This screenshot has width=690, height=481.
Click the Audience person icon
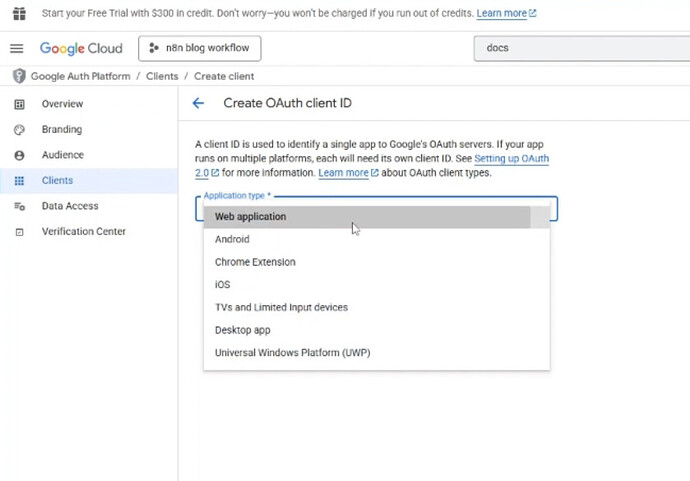tap(19, 155)
